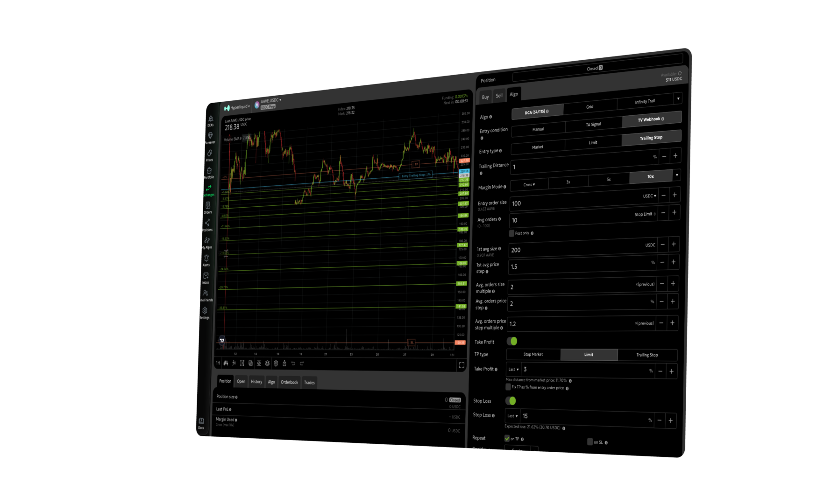The height and width of the screenshot is (504, 838).
Task: Select the Portfolio sidebar icon
Action: (x=209, y=170)
